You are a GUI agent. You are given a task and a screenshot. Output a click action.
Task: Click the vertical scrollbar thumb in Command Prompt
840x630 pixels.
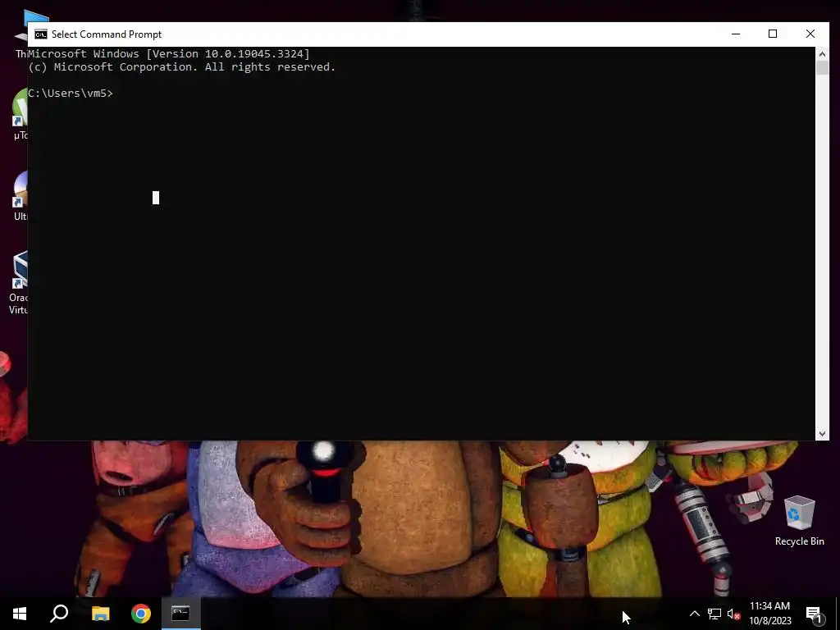click(822, 68)
